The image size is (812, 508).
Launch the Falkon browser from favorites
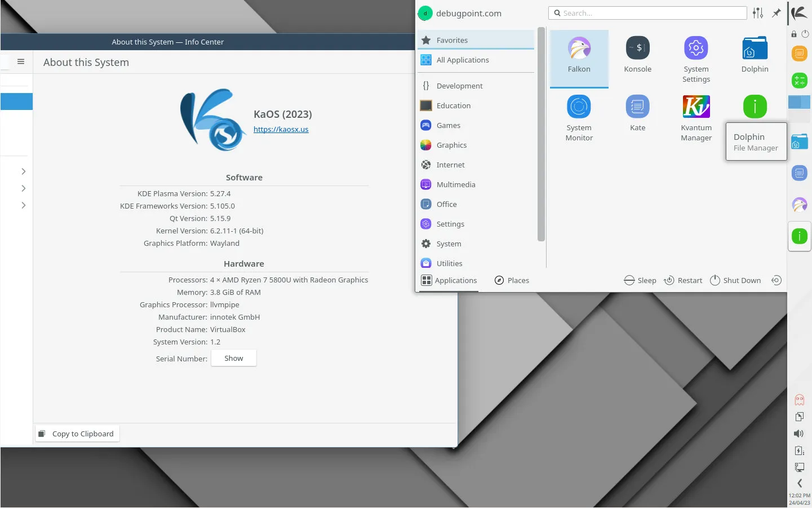[x=579, y=59]
